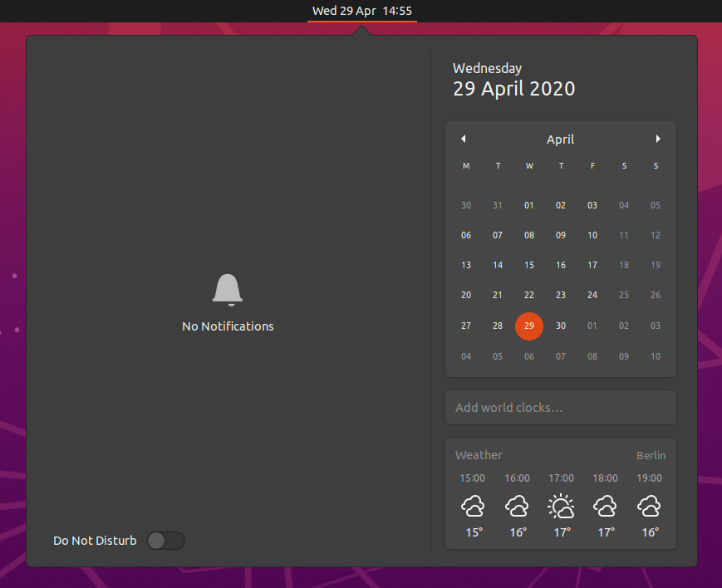
Task: Select April 30 in the calendar
Action: point(560,326)
